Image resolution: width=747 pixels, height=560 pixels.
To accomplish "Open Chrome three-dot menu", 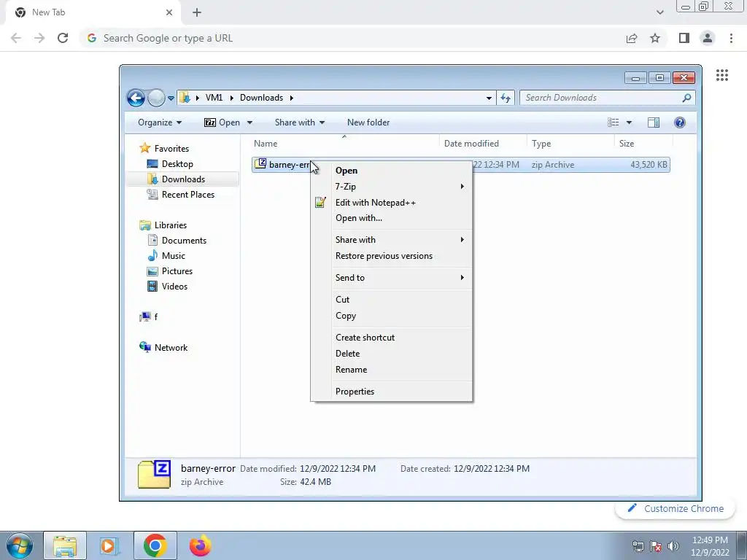I will [731, 38].
